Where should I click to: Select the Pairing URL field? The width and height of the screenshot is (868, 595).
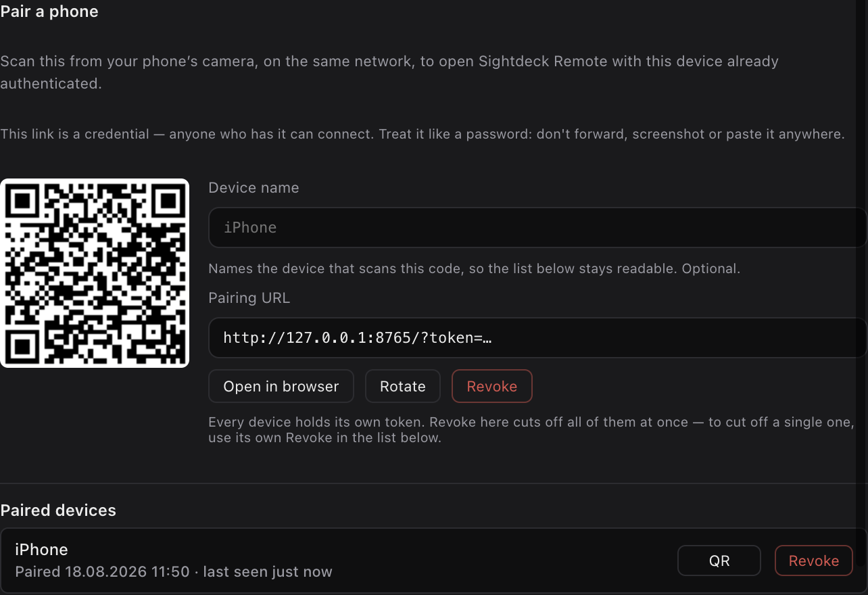tap(538, 337)
